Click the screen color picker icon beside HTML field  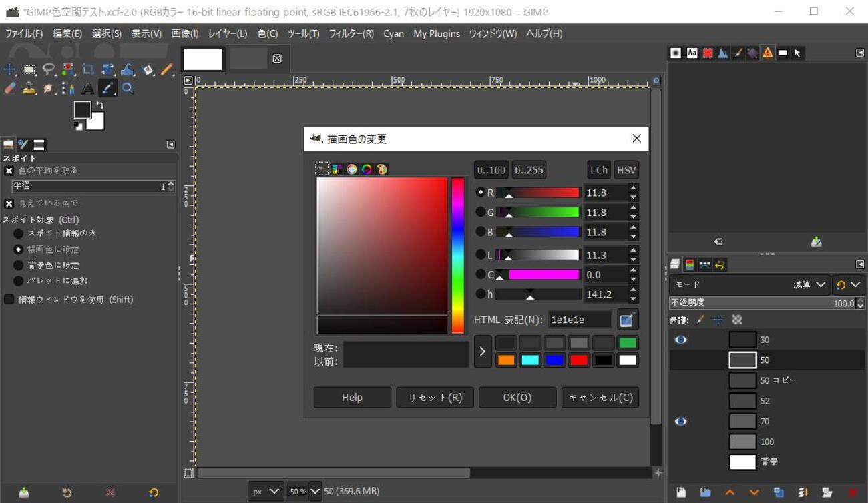tap(626, 320)
